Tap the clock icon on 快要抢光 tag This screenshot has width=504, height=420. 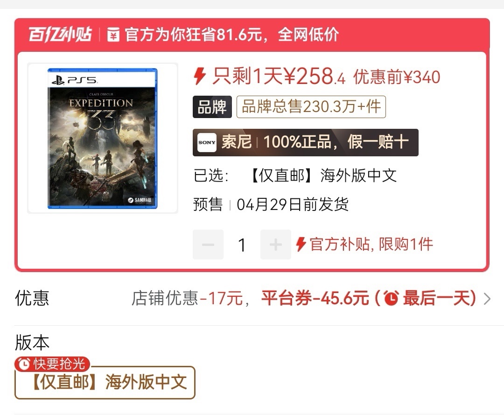[24, 364]
